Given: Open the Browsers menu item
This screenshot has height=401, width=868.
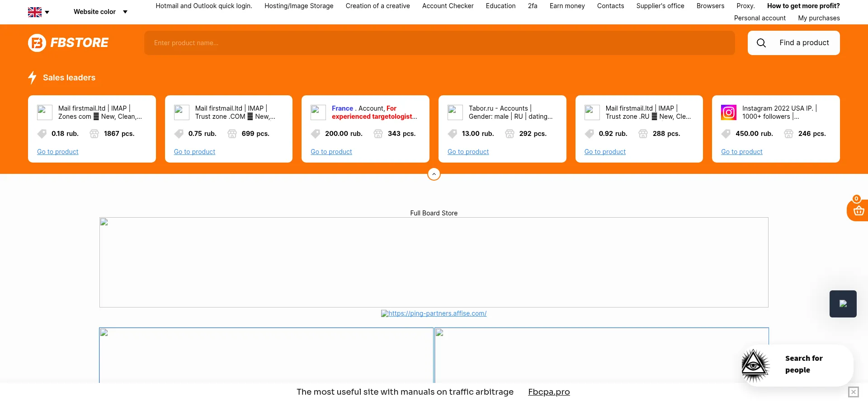Looking at the screenshot, I should coord(710,6).
